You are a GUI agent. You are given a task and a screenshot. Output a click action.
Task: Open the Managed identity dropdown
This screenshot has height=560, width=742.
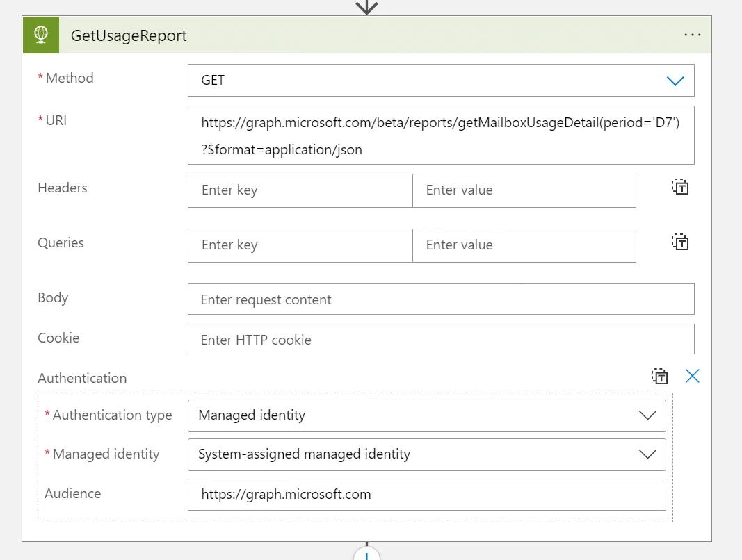click(x=427, y=454)
